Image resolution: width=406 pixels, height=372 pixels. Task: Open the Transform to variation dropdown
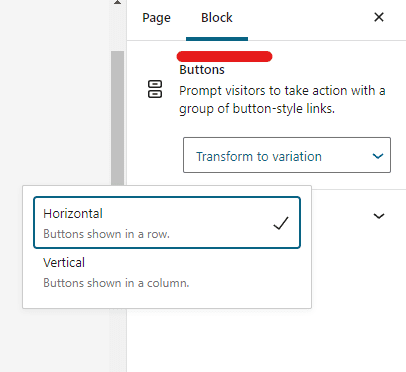pos(287,155)
